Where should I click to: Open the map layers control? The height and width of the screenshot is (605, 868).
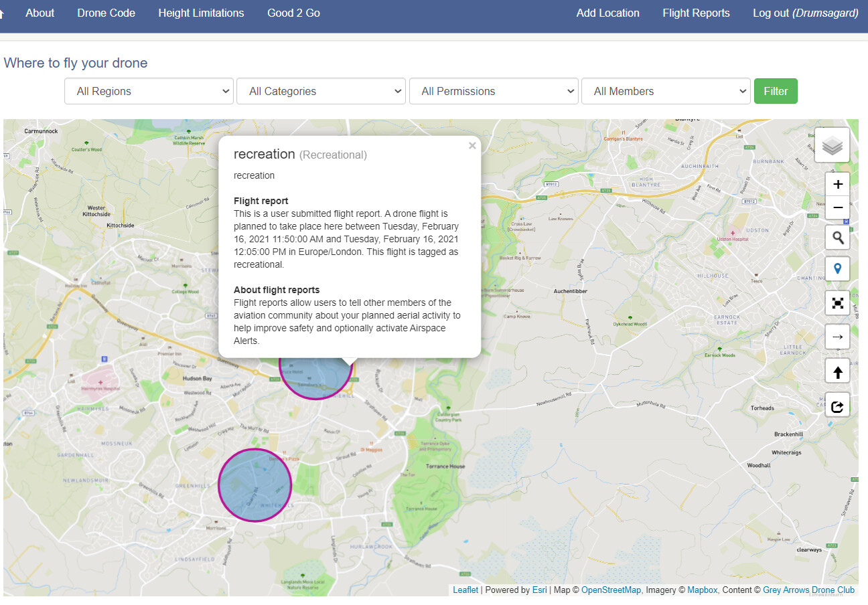833,145
